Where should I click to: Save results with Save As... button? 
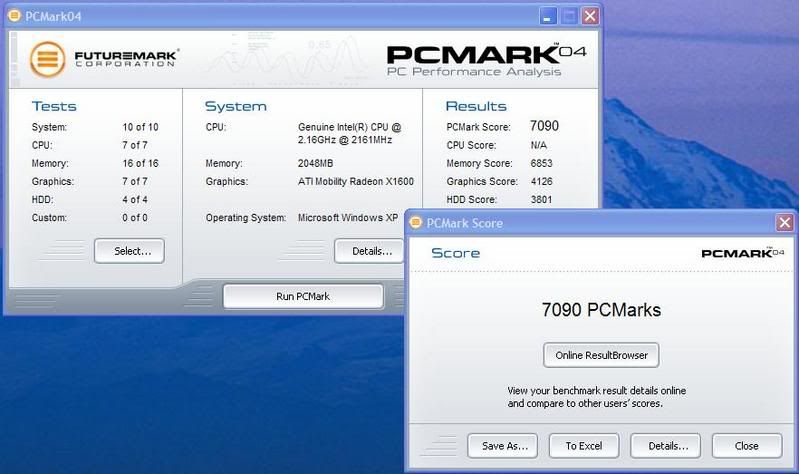[x=503, y=446]
